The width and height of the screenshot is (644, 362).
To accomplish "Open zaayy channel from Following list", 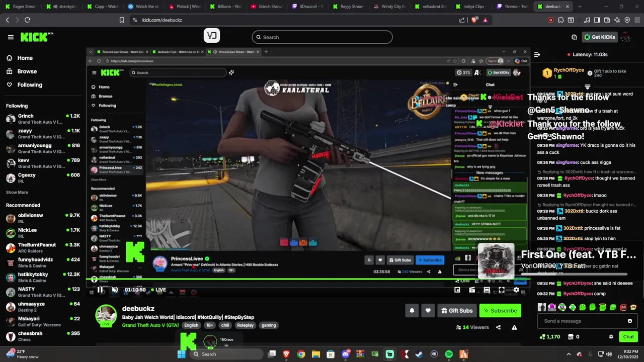I will [43, 133].
